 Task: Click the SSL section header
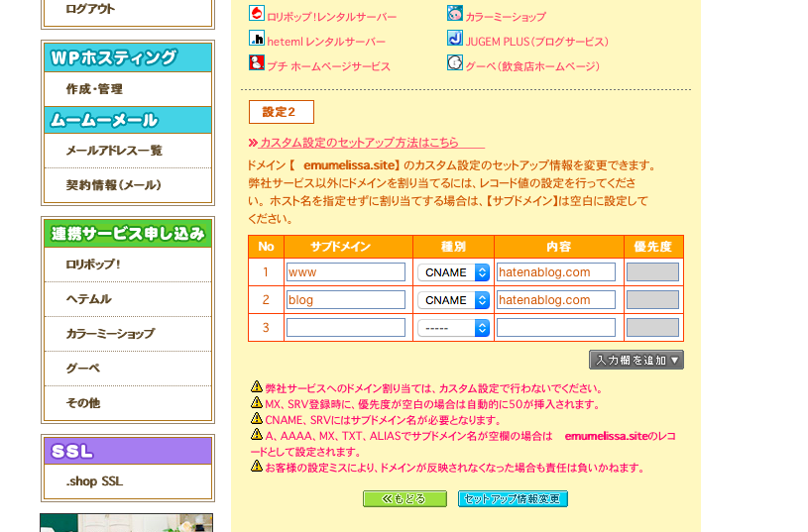coord(128,451)
